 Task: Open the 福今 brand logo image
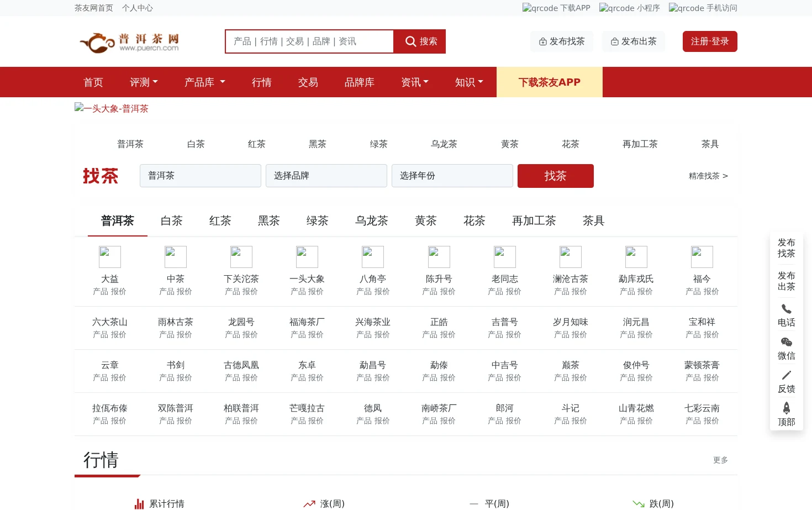tap(702, 257)
